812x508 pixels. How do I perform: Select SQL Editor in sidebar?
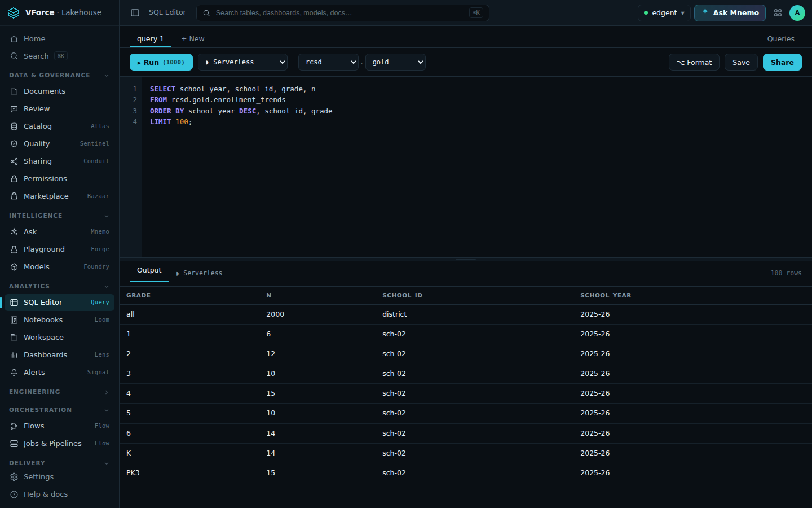(x=59, y=302)
